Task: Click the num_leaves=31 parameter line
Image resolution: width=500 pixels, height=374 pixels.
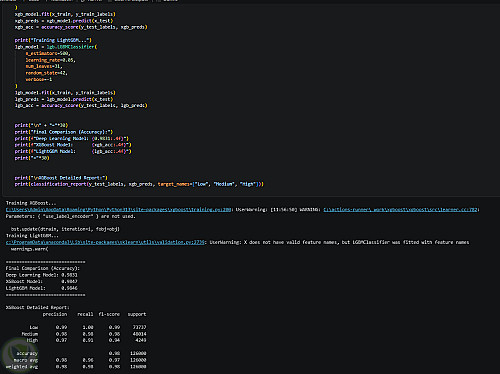Action: 44,66
